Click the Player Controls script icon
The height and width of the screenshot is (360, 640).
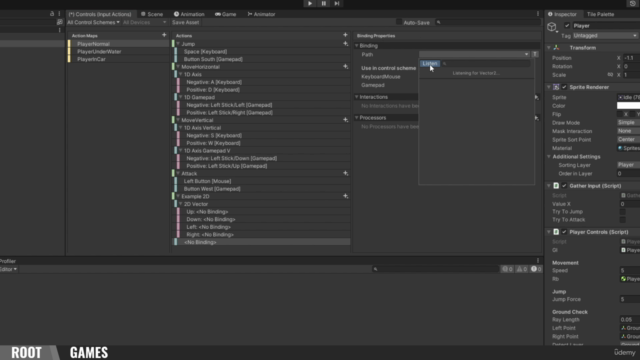tap(556, 232)
